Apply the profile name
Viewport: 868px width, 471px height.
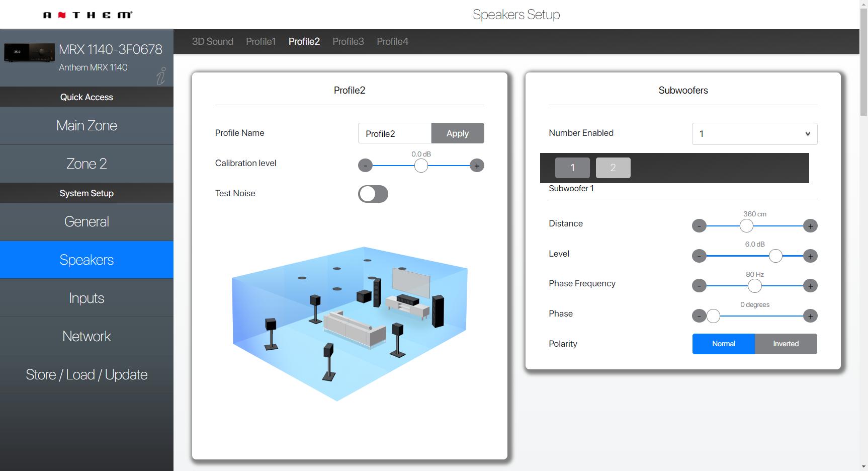point(458,133)
